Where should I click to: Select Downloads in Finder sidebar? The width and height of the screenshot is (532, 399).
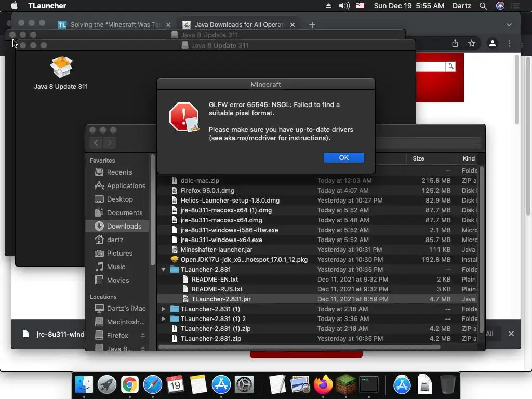coord(117,226)
